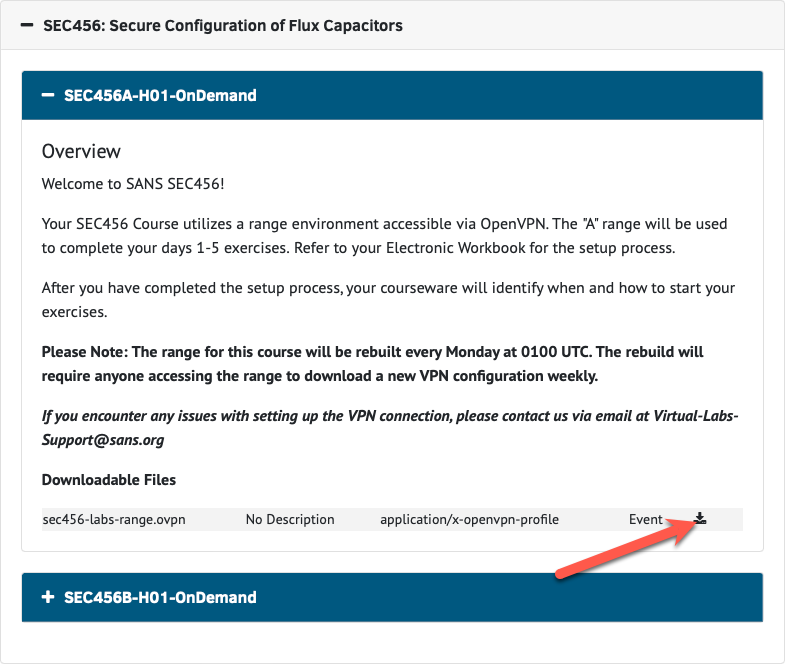Click the sec456-labs-range.ovpn filename
The image size is (785, 664).
(x=114, y=519)
